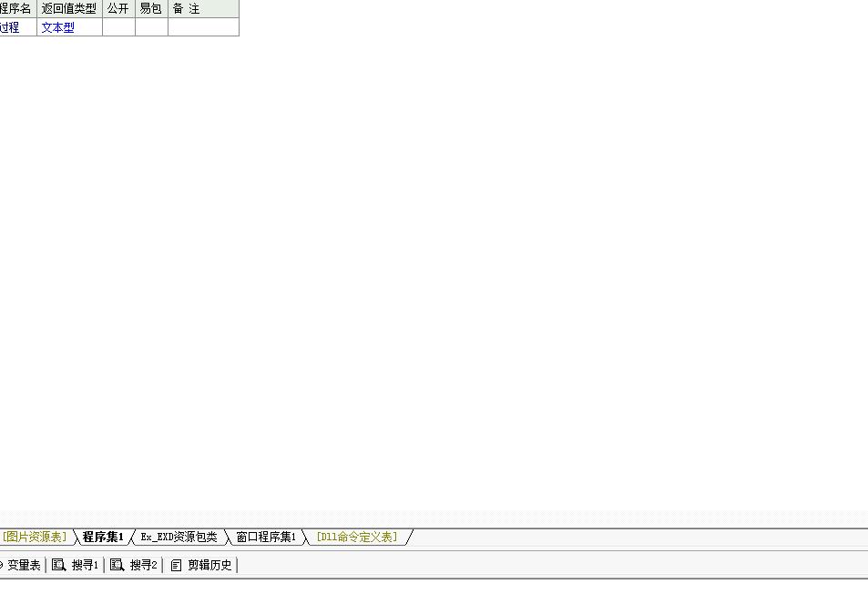This screenshot has width=868, height=594.
Task: Open the [图片资源表] tab
Action: pos(35,537)
